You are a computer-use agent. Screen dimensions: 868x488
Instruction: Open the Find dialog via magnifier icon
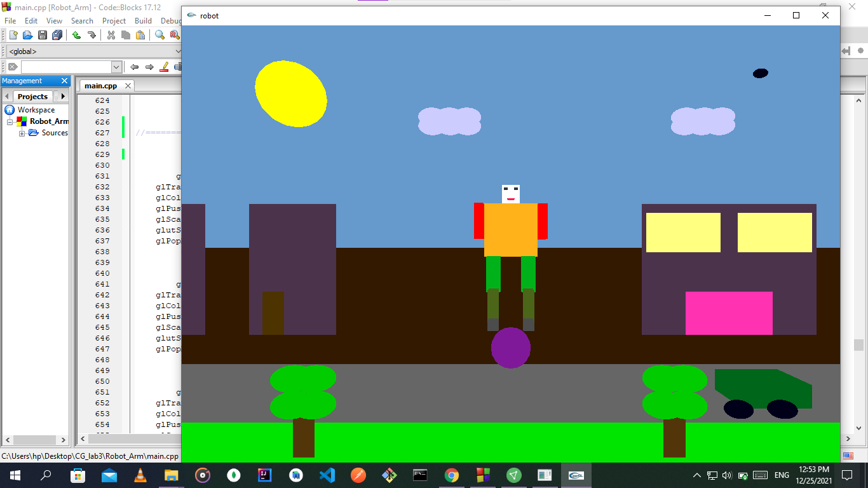pyautogui.click(x=159, y=35)
